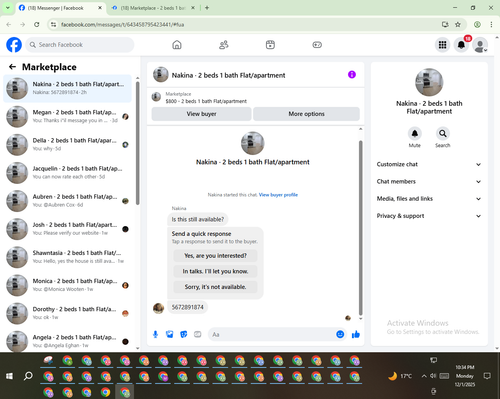Click the $800 - 2 beds listing text
The width and height of the screenshot is (500, 399).
[206, 101]
